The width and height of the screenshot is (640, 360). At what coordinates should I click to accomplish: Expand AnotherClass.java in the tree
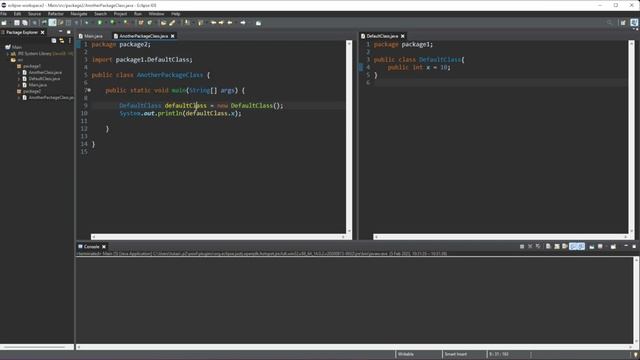[x=19, y=72]
